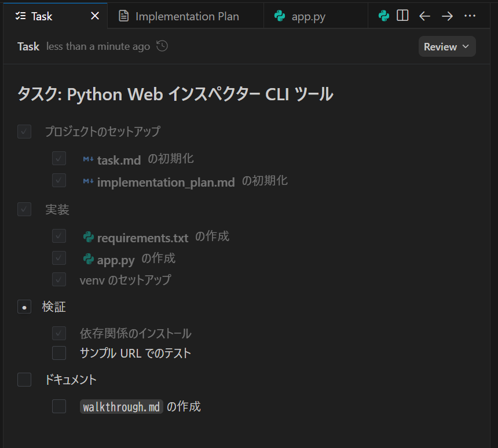This screenshot has width=498, height=448.
Task: Click the ドキュメント section text
Action: pyautogui.click(x=71, y=380)
